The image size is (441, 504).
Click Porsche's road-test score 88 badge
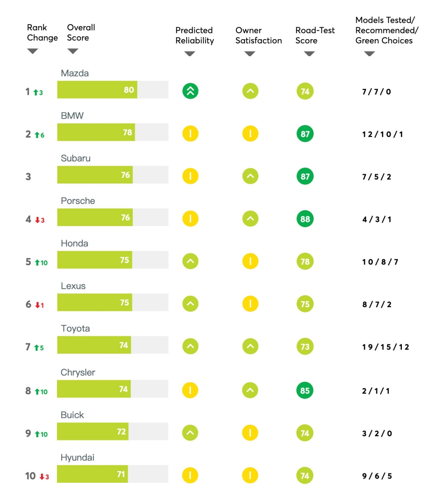pyautogui.click(x=305, y=219)
